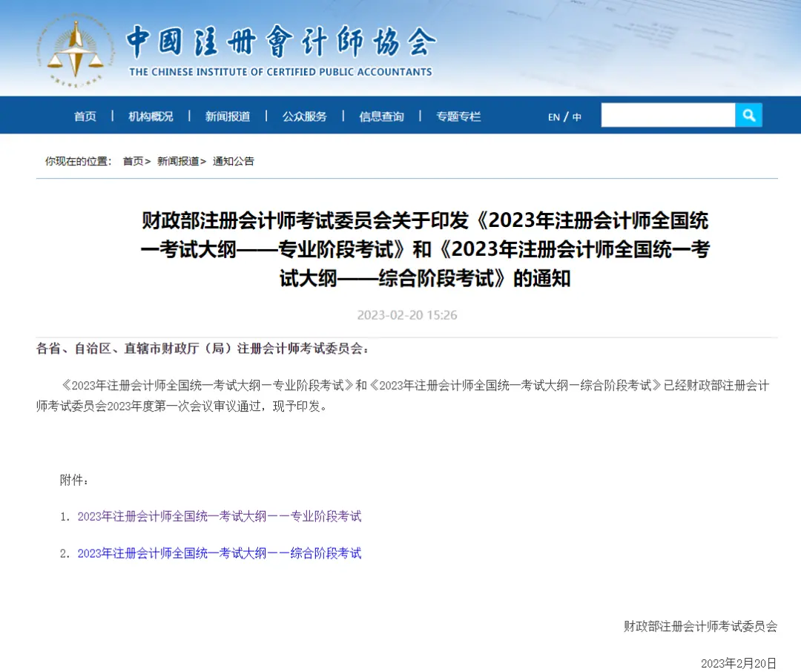Open the 公众服务 navigation menu
Image resolution: width=801 pixels, height=672 pixels.
pos(304,116)
